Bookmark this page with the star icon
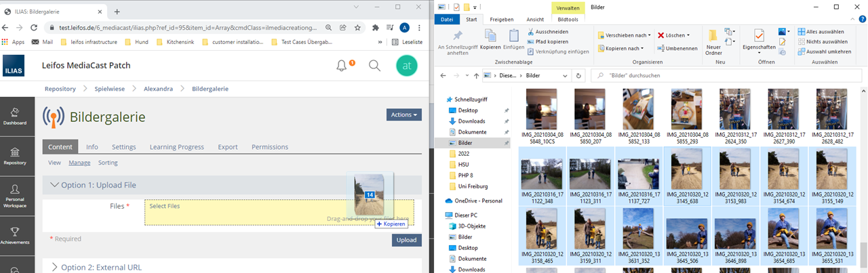Screen dimensions: 868x273 (357, 28)
